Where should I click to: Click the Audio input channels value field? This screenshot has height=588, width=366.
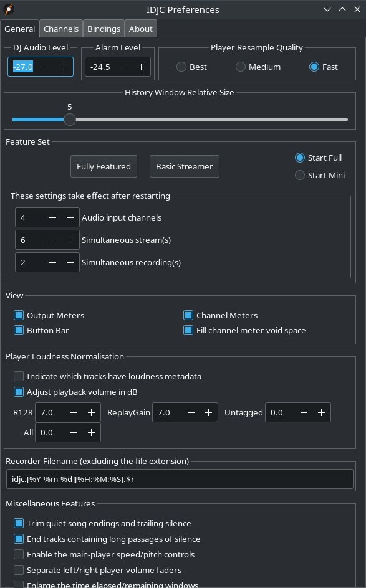(x=30, y=217)
